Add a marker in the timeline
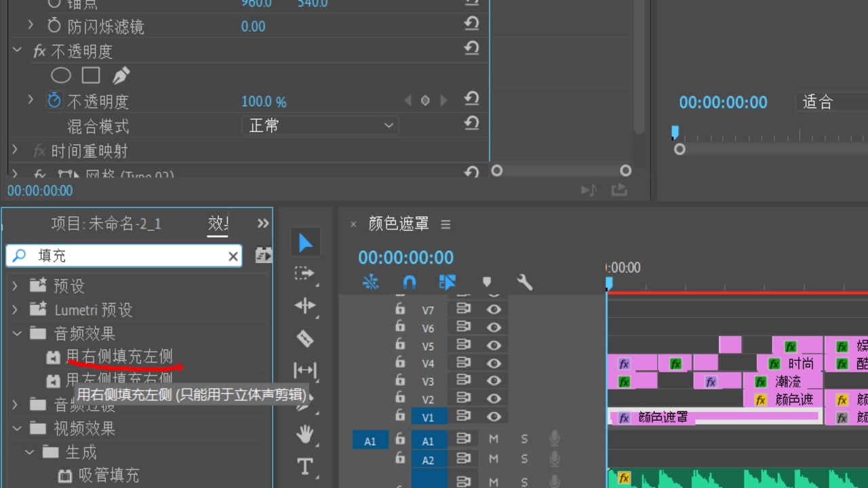868x488 pixels. point(486,282)
